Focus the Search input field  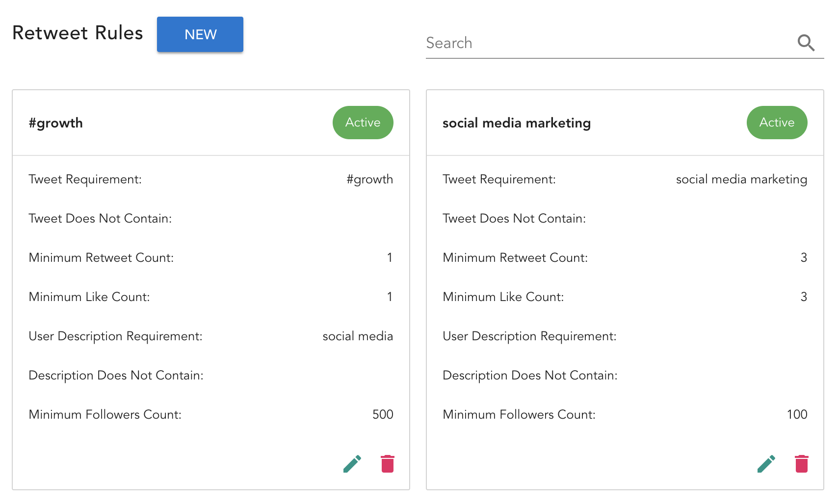click(x=608, y=43)
